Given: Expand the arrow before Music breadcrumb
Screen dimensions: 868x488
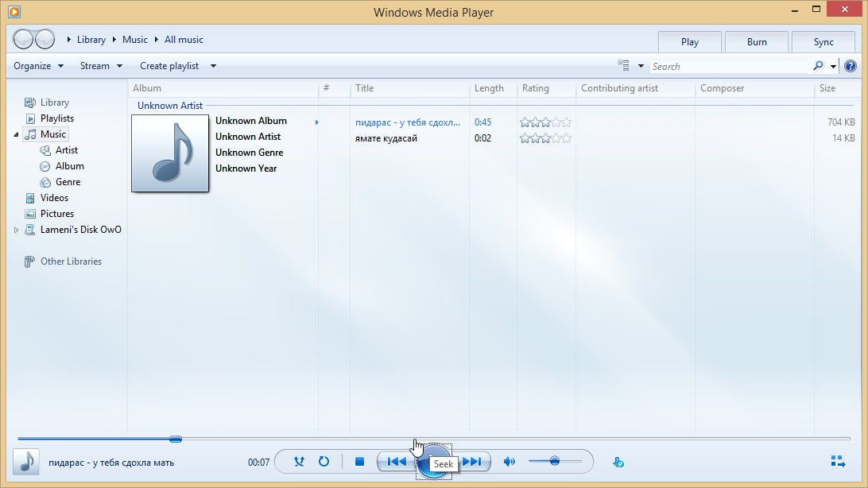Looking at the screenshot, I should [x=114, y=39].
